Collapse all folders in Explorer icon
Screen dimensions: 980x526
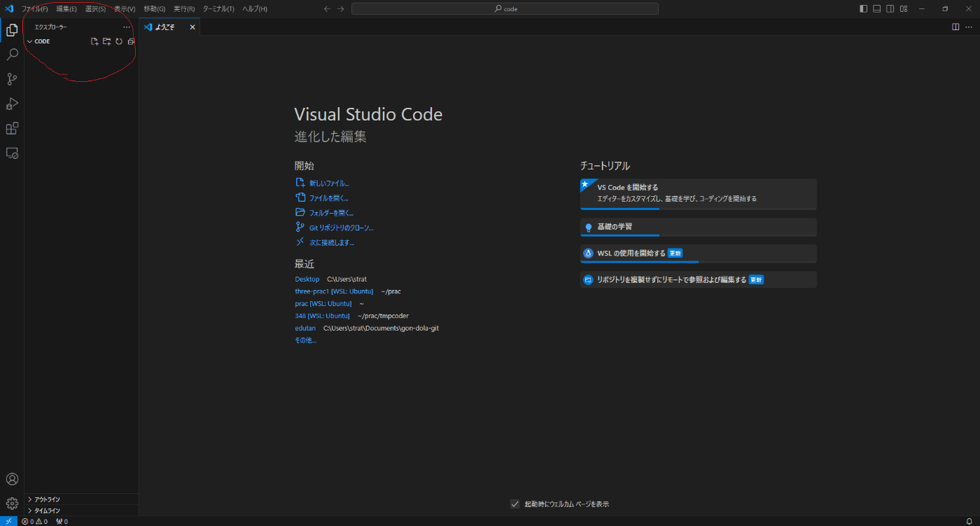[131, 41]
